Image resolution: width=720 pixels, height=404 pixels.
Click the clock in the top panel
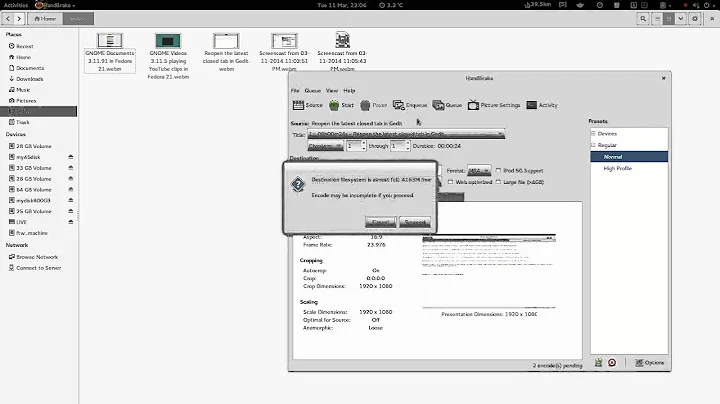click(x=342, y=5)
